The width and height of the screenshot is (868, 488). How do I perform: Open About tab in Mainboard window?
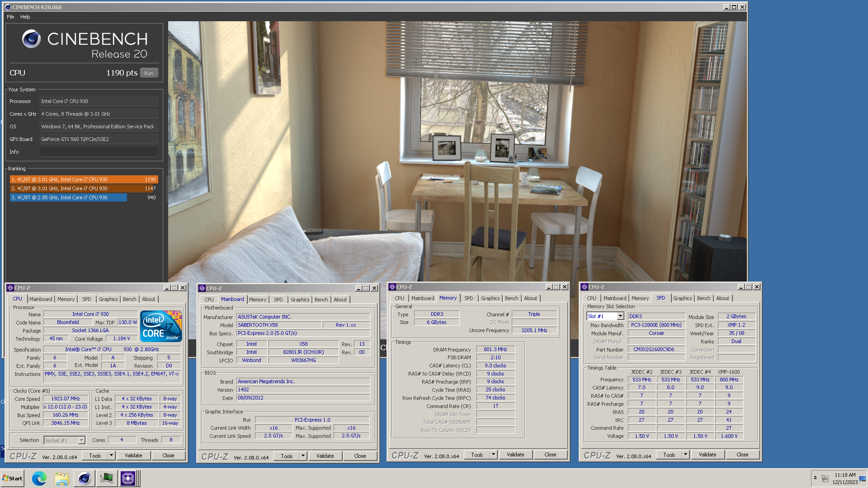pos(340,300)
